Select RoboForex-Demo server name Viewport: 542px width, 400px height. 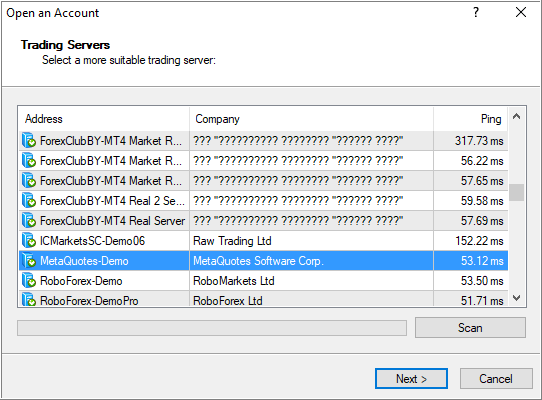[81, 281]
